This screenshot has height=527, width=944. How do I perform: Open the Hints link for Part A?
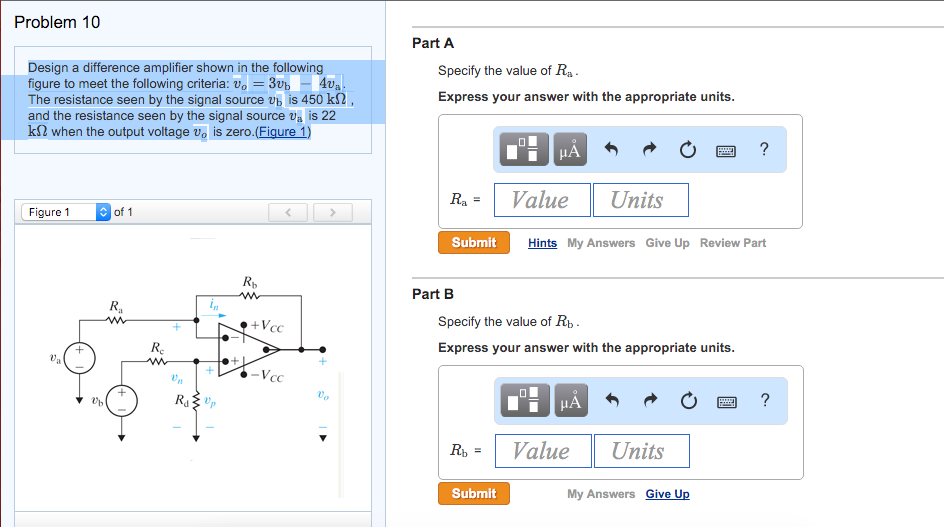542,243
